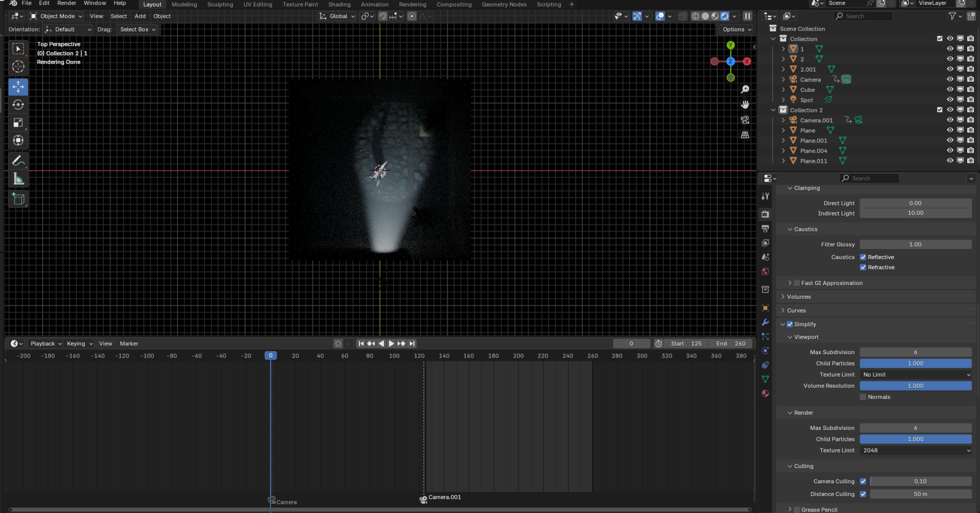
Task: Select the Measure tool
Action: tap(18, 179)
